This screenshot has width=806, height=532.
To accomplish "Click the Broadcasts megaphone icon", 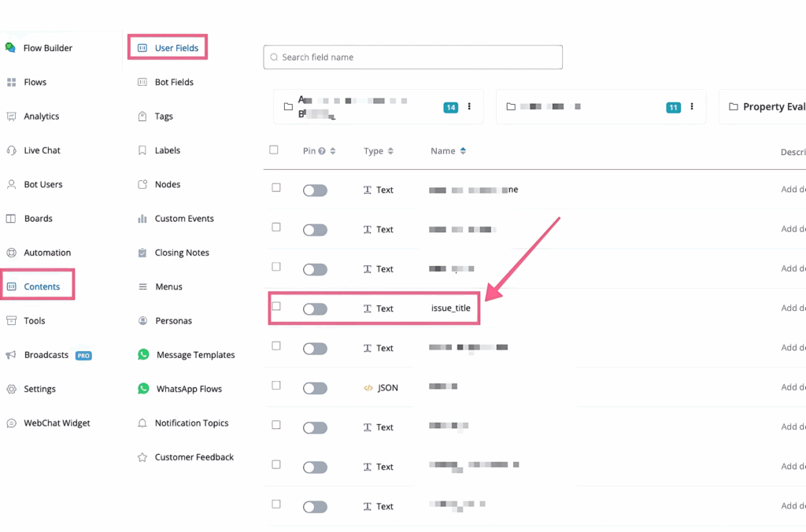I will pyautogui.click(x=11, y=355).
